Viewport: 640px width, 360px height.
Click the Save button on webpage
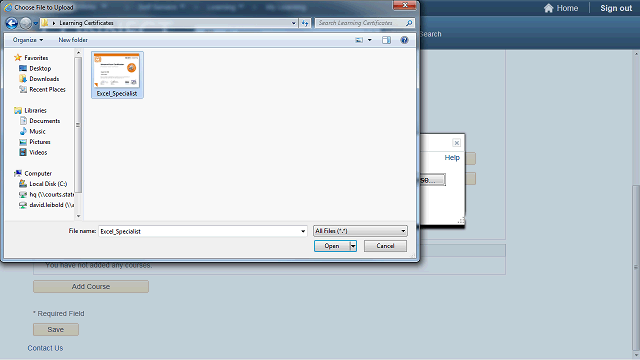[56, 329]
